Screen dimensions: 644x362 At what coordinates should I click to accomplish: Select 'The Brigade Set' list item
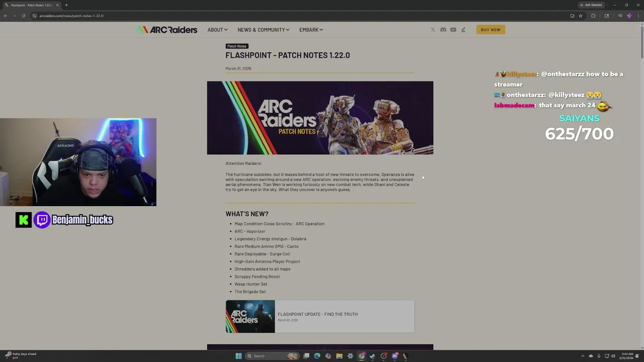(250, 292)
